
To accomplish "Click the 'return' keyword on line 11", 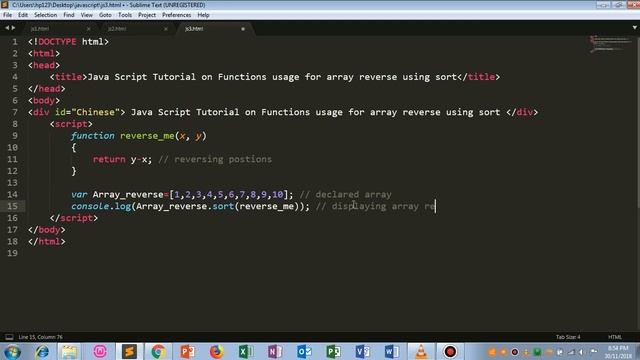I will coord(109,159).
